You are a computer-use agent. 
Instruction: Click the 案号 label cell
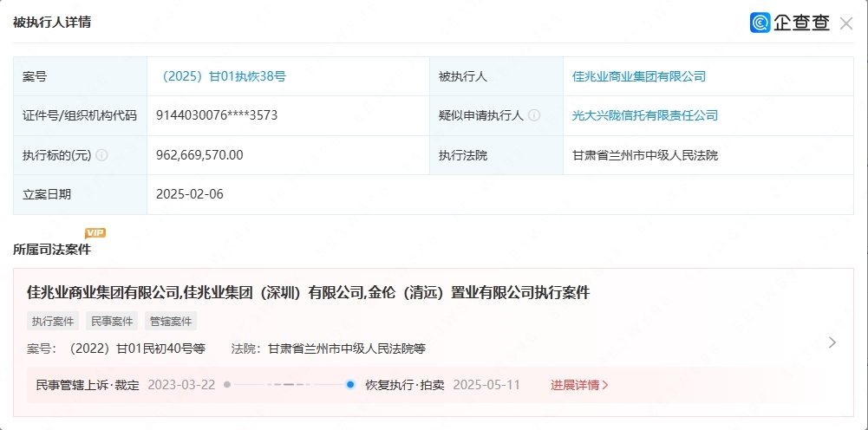[x=81, y=76]
